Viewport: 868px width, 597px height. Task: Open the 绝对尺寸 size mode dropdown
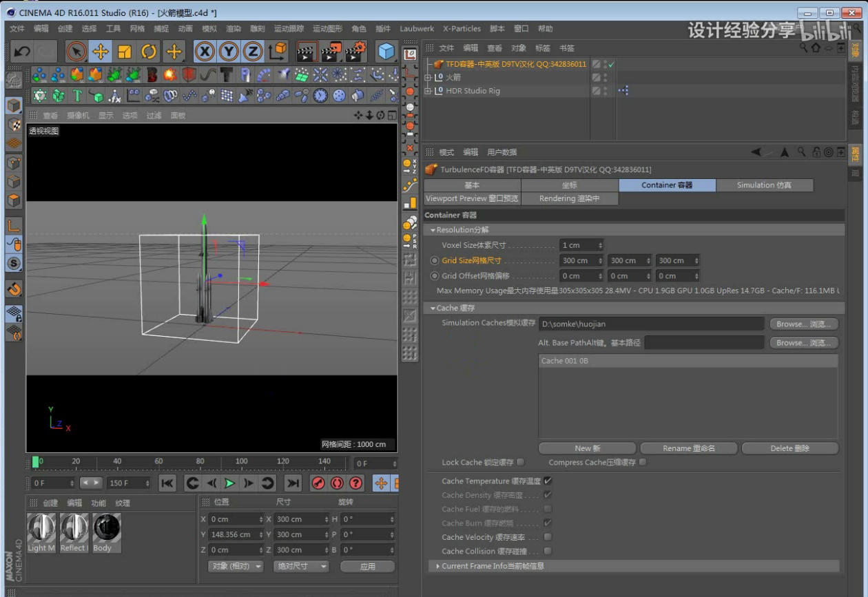(x=301, y=566)
